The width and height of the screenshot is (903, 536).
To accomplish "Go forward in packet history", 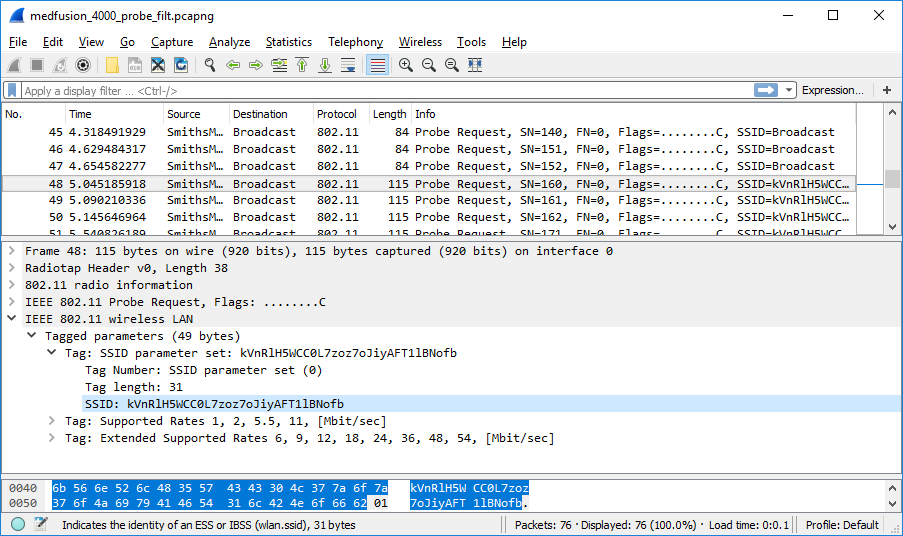I will (256, 65).
